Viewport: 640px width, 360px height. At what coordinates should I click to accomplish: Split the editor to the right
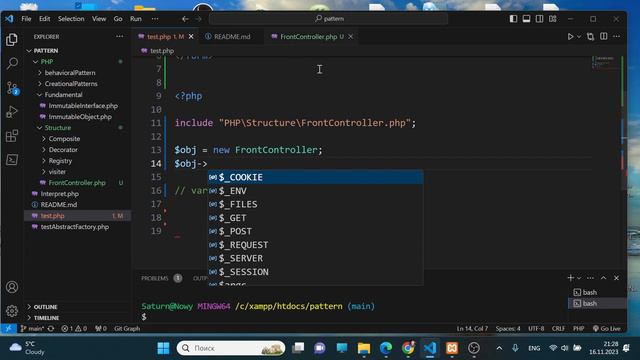point(604,36)
